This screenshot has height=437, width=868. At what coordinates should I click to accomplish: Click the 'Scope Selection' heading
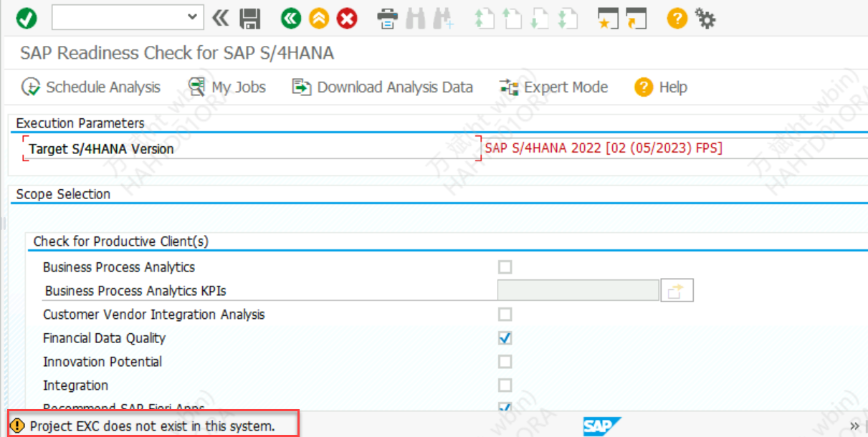coord(63,194)
